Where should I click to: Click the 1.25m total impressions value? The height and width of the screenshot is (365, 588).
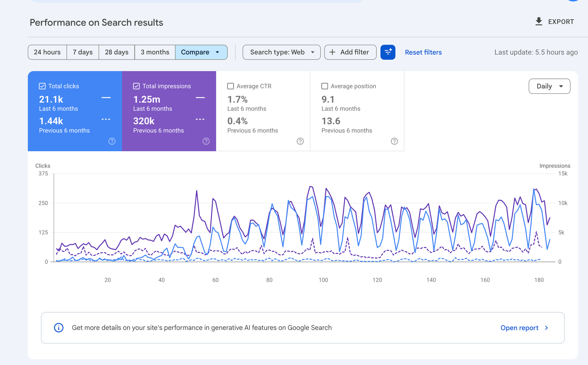[x=147, y=99]
